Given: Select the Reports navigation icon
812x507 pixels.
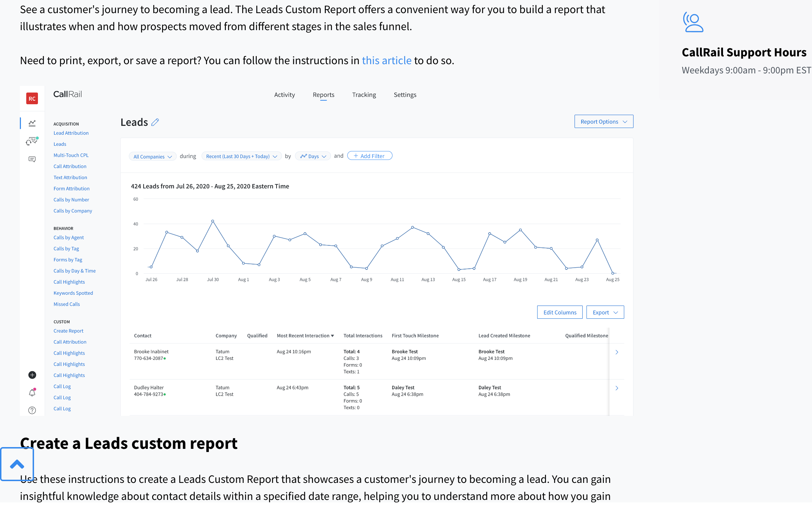Looking at the screenshot, I should 32,123.
